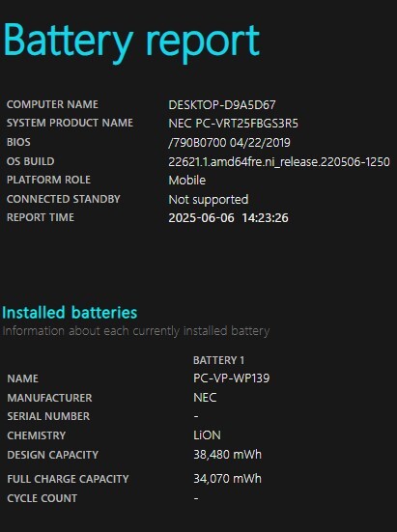The width and height of the screenshot is (397, 532).
Task: Click the OS build 22621.1 value
Action: coord(279,161)
